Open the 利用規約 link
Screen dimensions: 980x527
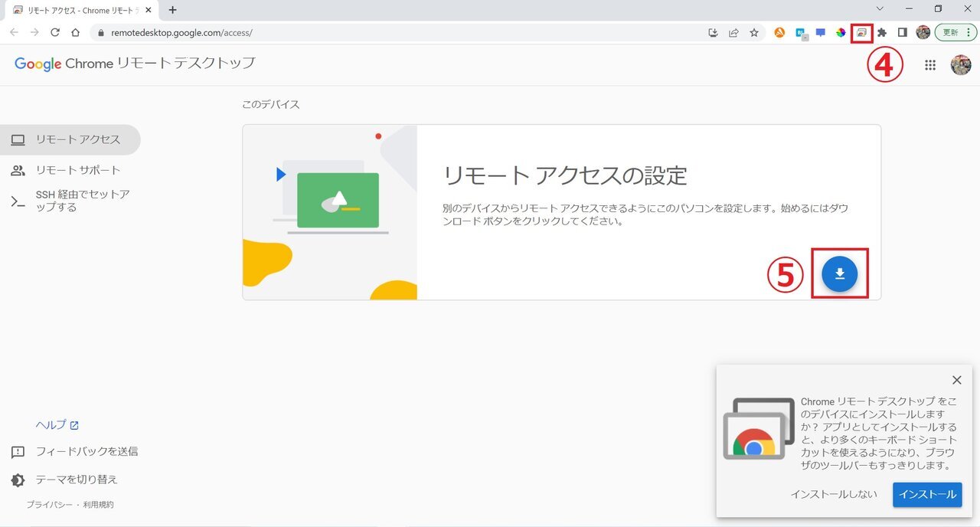[x=98, y=505]
